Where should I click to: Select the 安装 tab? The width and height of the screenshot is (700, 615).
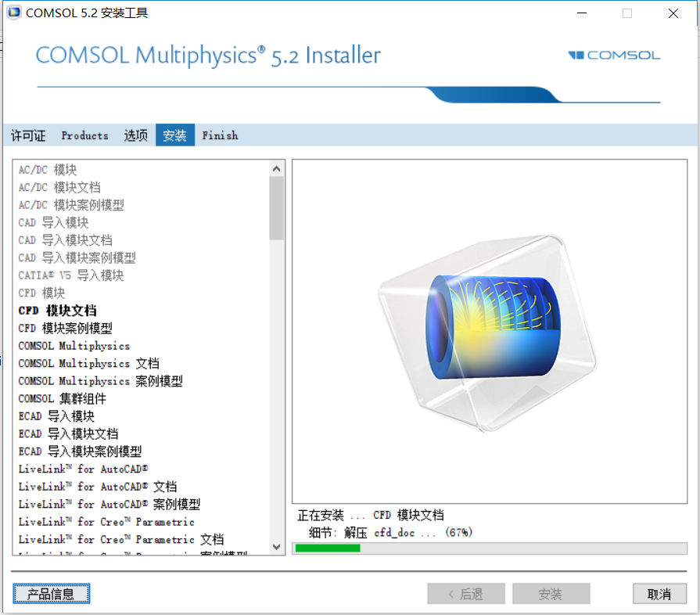tap(175, 135)
